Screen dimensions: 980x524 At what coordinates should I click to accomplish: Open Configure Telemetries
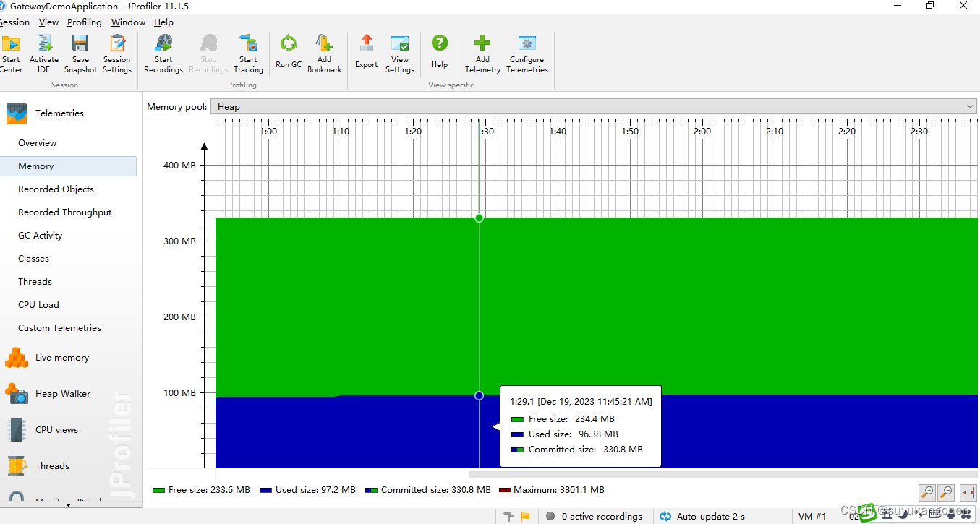point(527,54)
